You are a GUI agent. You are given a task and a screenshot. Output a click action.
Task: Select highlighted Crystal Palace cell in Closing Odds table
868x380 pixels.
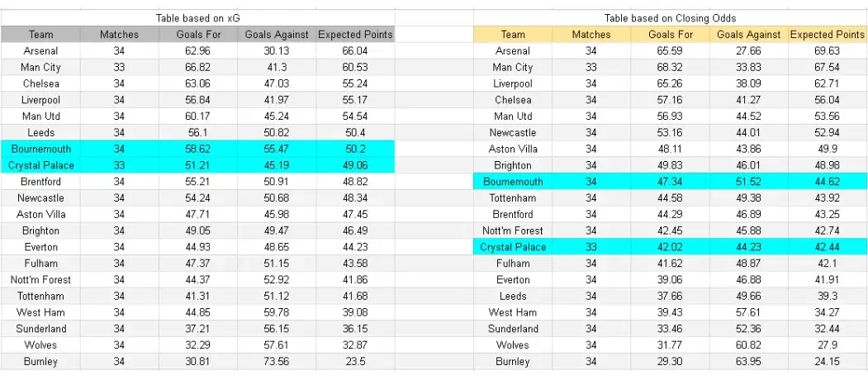[x=513, y=247]
